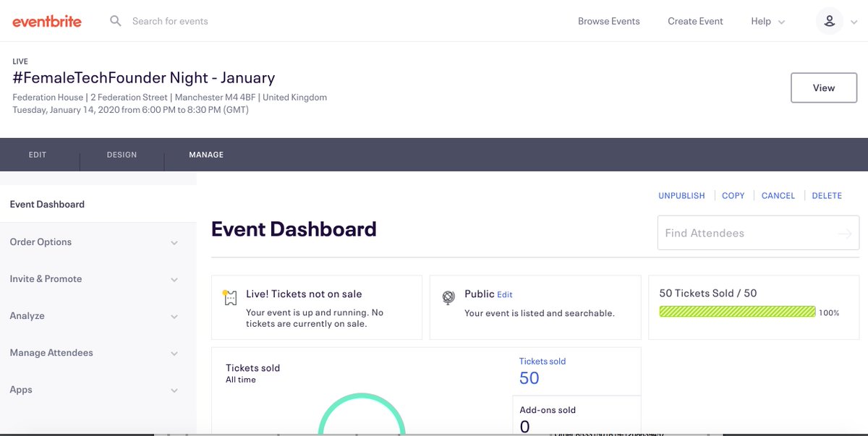This screenshot has height=436, width=868.
Task: Open the user account avatar icon
Action: point(830,21)
